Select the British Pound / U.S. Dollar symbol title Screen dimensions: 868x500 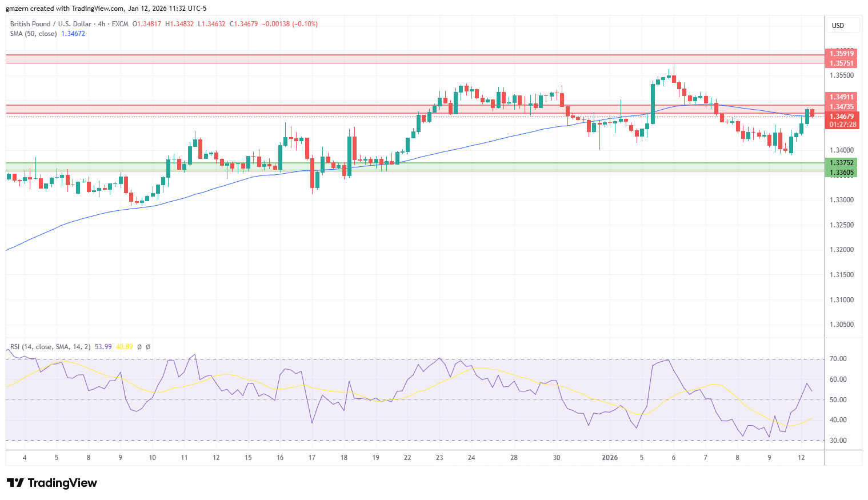tap(51, 24)
